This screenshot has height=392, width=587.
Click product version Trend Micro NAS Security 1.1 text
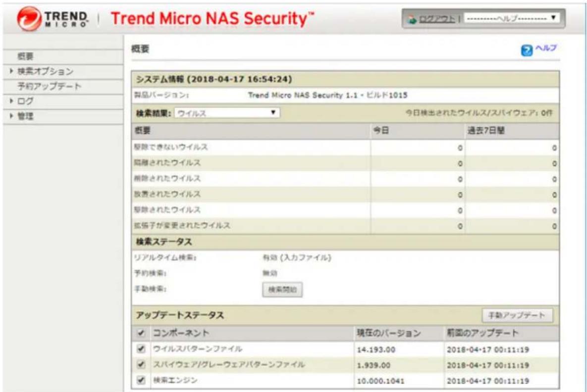(327, 95)
